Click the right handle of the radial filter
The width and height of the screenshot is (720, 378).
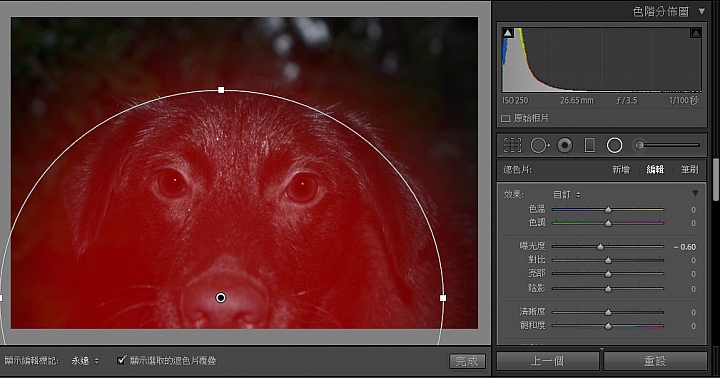coord(443,298)
